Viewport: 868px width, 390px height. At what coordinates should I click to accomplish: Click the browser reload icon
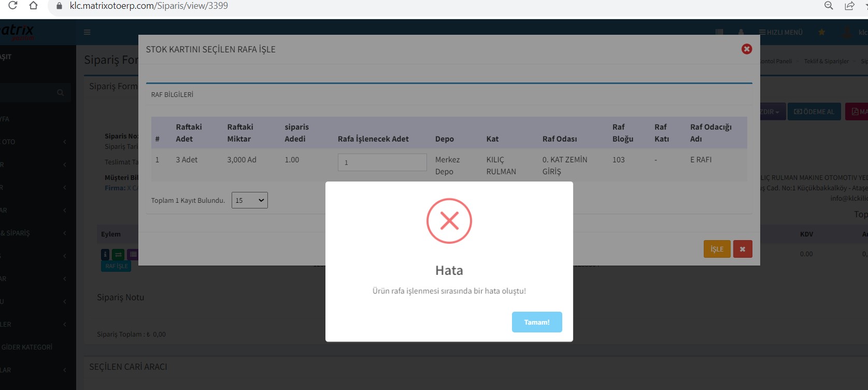[13, 6]
